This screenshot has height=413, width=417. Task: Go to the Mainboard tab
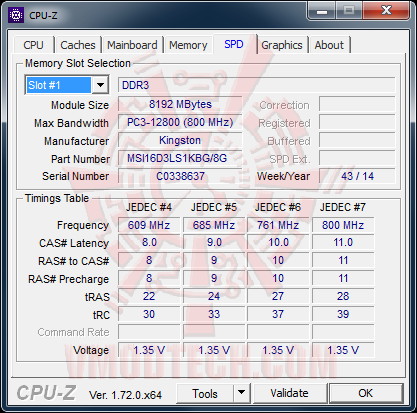pos(132,45)
